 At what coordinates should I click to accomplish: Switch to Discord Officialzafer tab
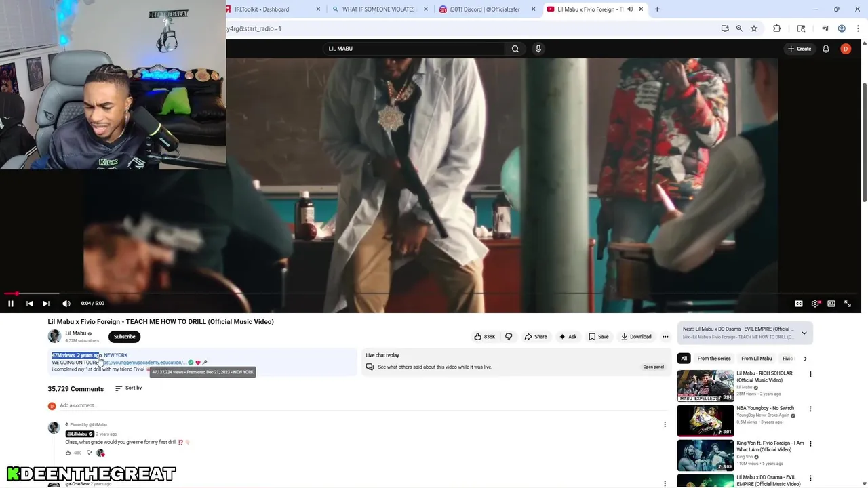[487, 9]
